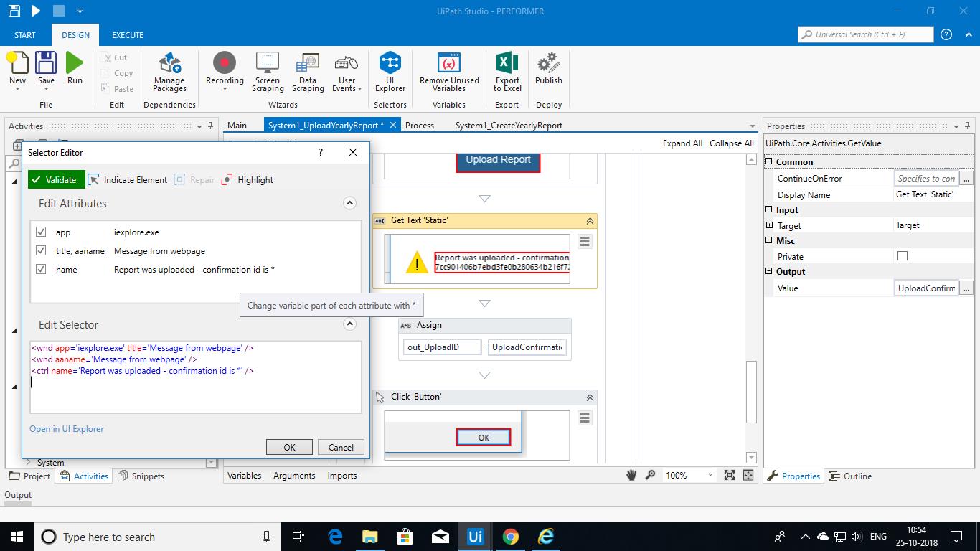Switch to the Outline tab

click(850, 476)
